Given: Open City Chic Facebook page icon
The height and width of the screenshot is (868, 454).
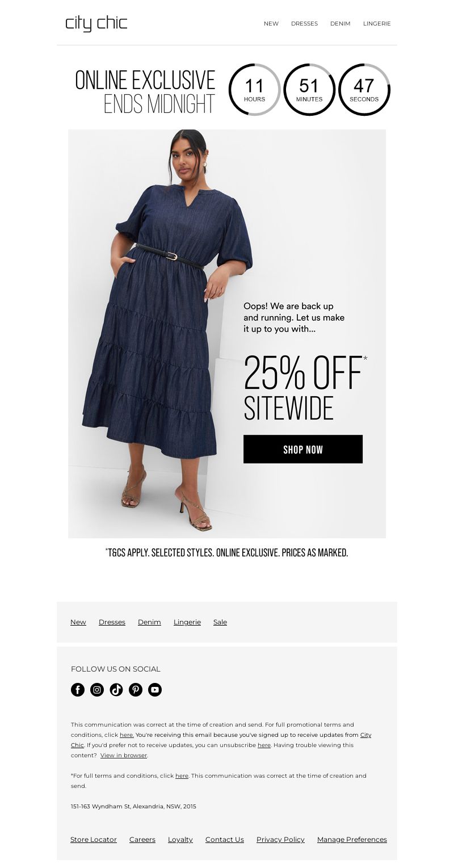Looking at the screenshot, I should [x=78, y=690].
